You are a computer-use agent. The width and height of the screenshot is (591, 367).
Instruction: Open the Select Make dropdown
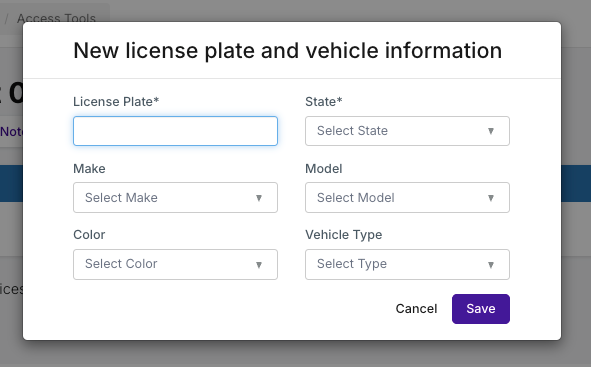[175, 198]
